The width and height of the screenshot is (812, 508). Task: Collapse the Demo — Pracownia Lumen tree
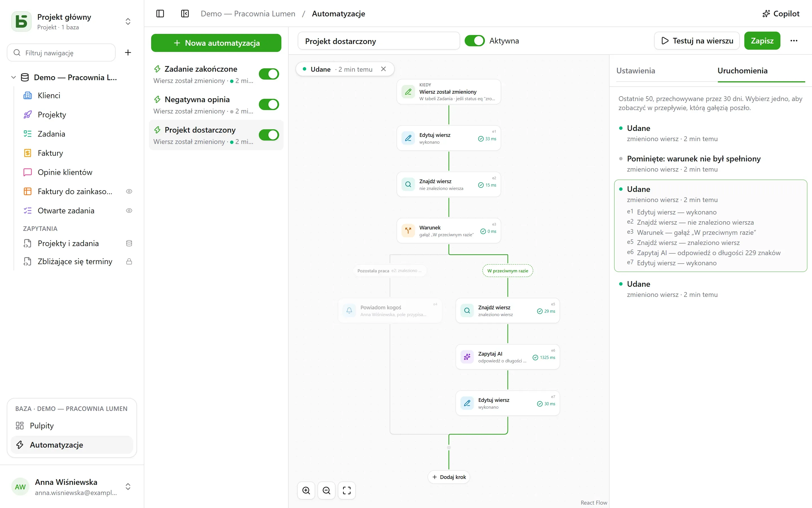pos(14,77)
